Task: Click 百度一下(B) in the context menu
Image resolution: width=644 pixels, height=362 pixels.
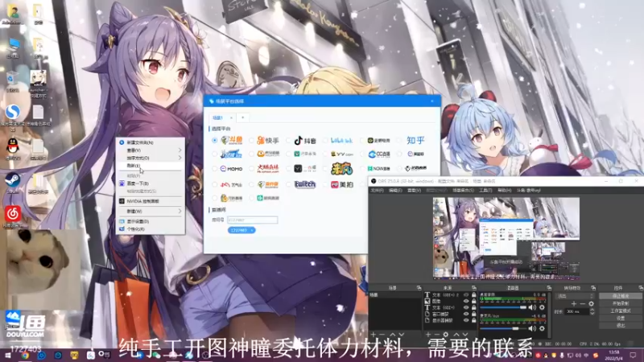Action: tap(151, 183)
